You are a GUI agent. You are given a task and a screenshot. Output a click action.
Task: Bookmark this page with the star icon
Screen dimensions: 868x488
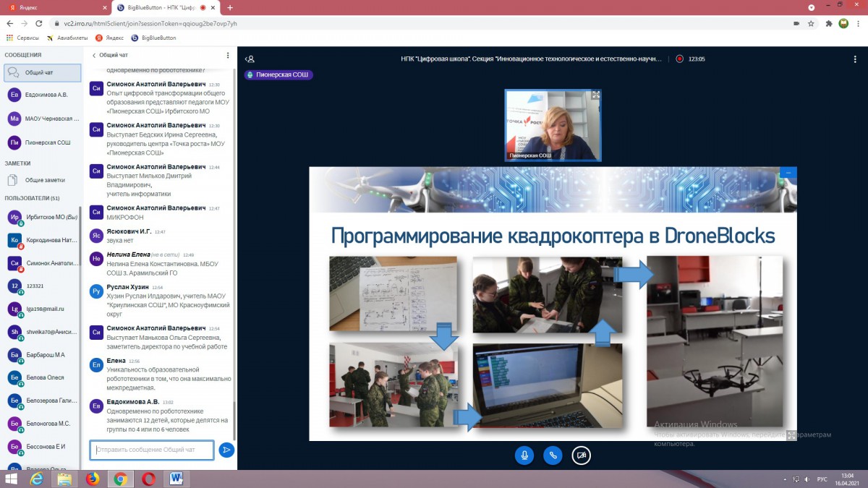(812, 23)
